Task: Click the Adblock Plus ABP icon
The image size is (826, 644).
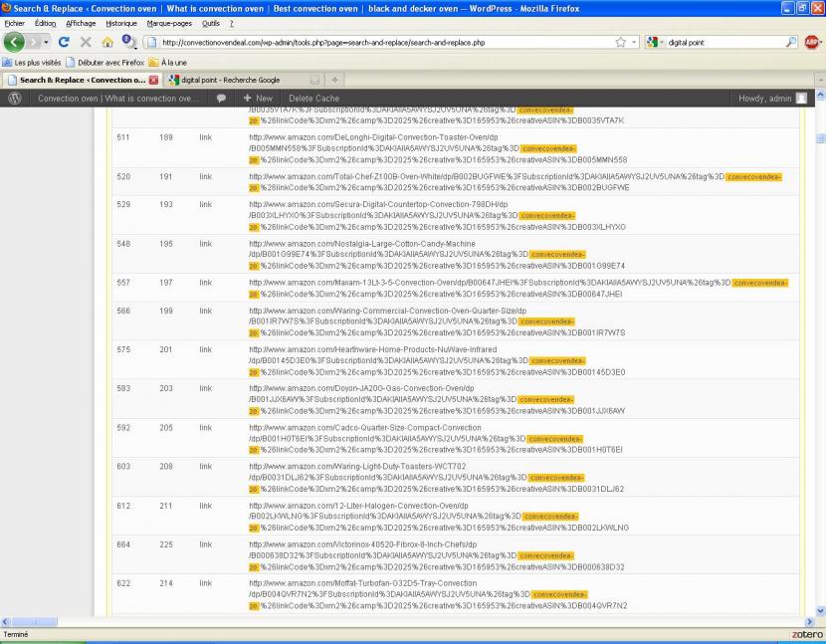Action: pyautogui.click(x=812, y=42)
